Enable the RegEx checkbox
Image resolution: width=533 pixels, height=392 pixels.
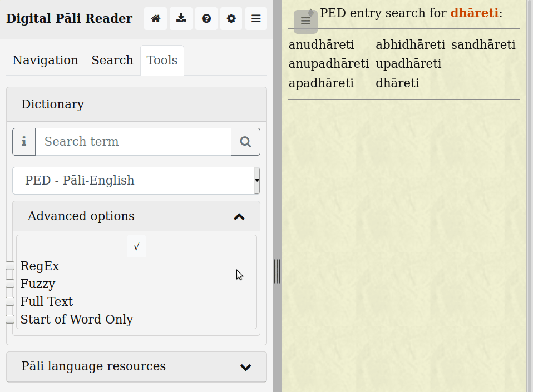pyautogui.click(x=9, y=265)
